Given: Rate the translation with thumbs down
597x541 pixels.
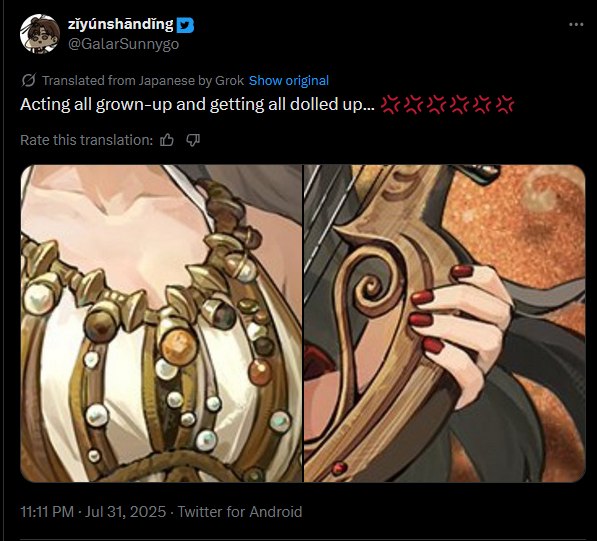Looking at the screenshot, I should click(193, 140).
